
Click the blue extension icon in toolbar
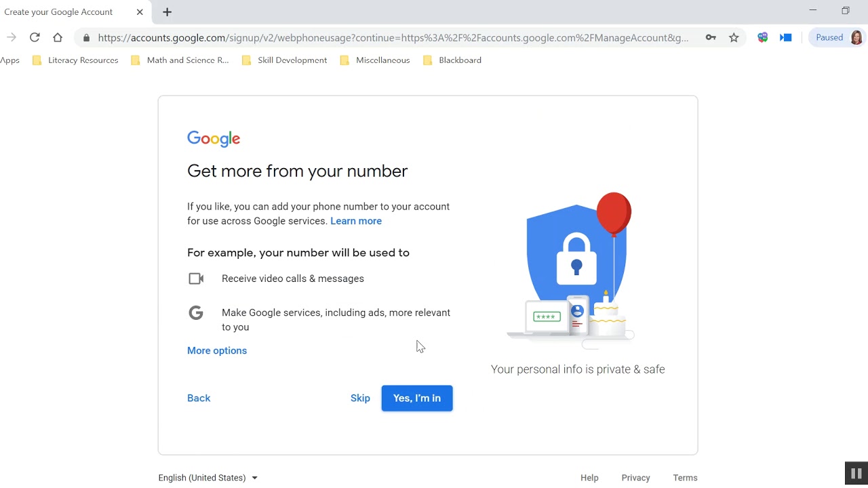coord(786,38)
